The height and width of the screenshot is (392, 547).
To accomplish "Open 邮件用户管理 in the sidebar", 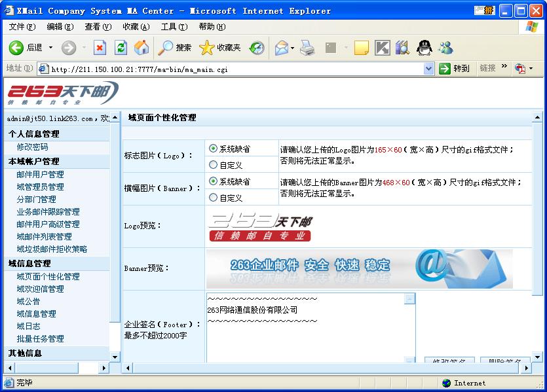I will [40, 175].
